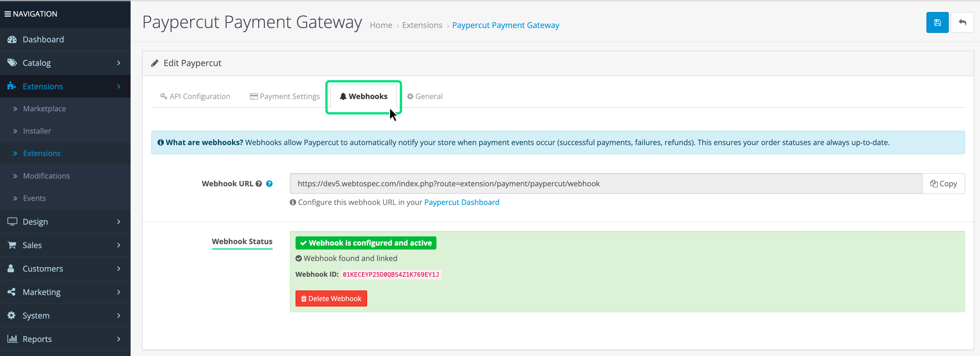Click the blue Save floppy-disk button
The height and width of the screenshot is (356, 980).
pyautogui.click(x=937, y=22)
